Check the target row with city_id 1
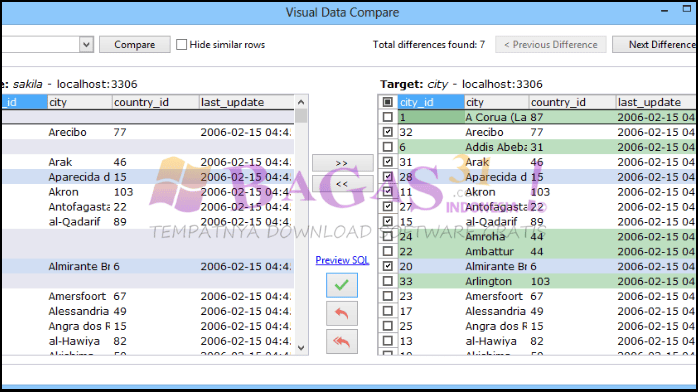The width and height of the screenshot is (698, 392). (x=387, y=117)
